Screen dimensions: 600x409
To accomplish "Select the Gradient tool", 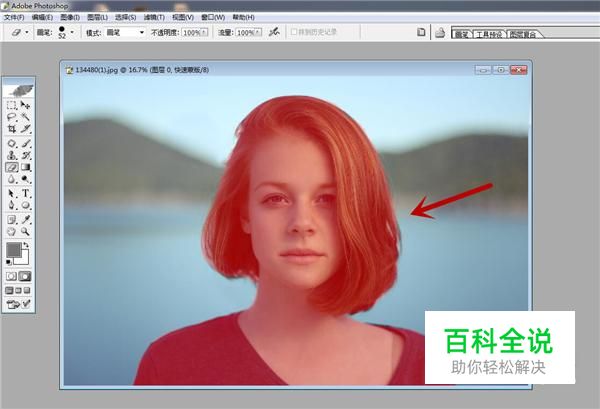I will coord(25,167).
